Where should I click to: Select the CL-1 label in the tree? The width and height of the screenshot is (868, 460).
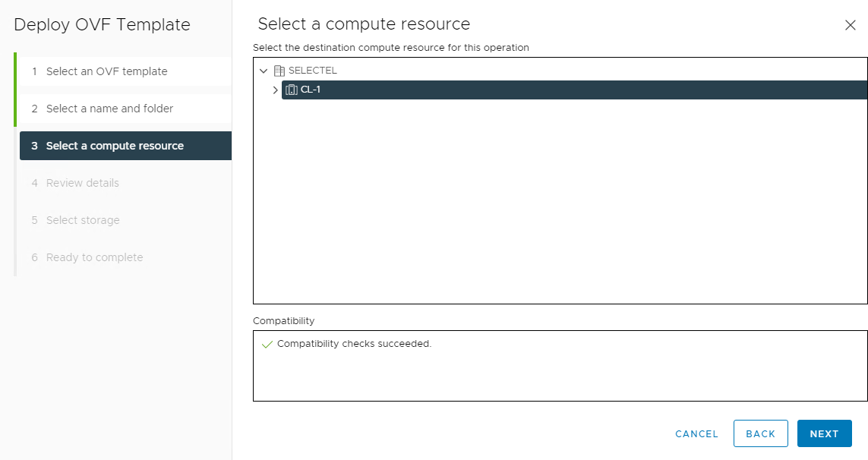click(311, 90)
